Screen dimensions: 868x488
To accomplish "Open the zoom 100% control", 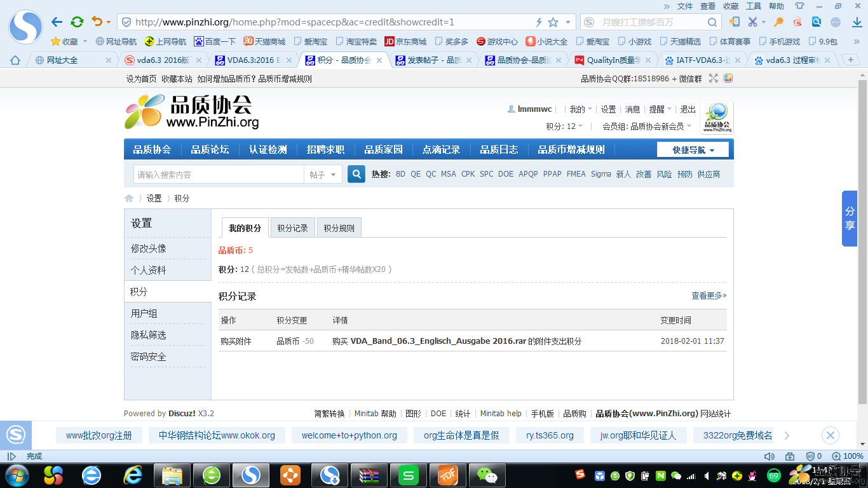I will [848, 456].
